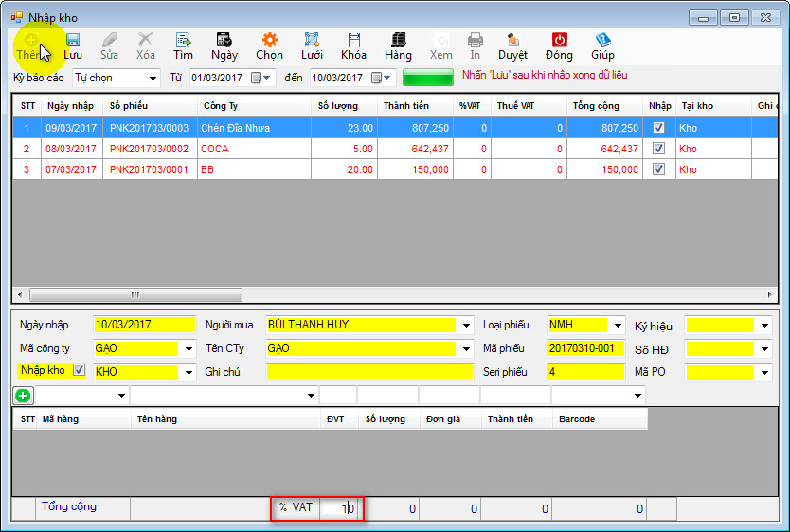Click the Lưới grid icon

(x=312, y=40)
